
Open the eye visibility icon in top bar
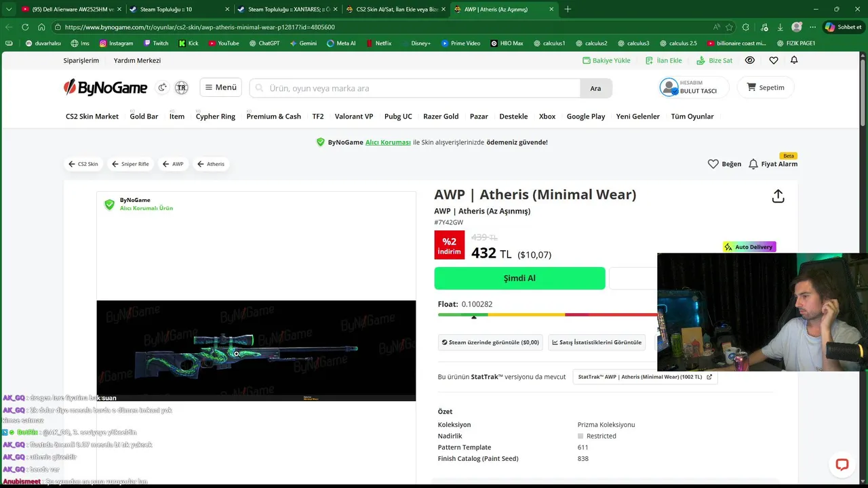point(750,60)
